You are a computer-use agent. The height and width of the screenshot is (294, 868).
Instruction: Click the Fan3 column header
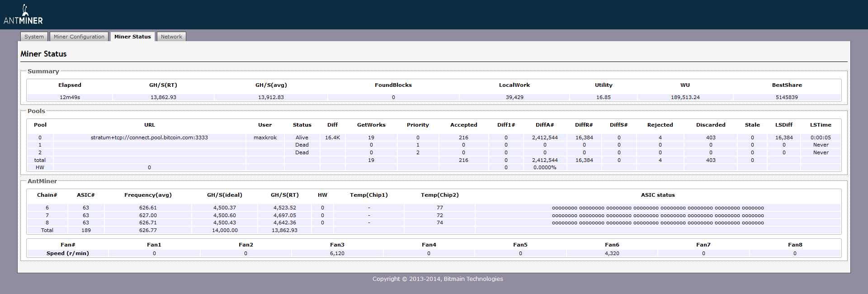coord(337,245)
